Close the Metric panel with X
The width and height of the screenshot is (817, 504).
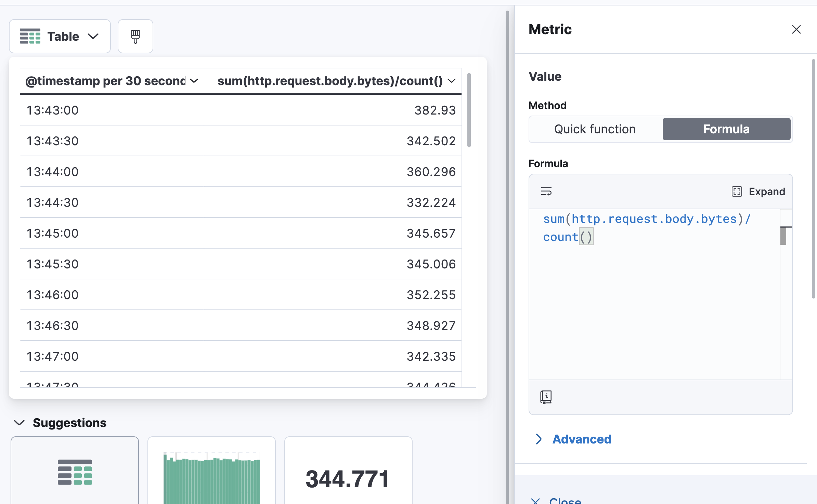(796, 29)
